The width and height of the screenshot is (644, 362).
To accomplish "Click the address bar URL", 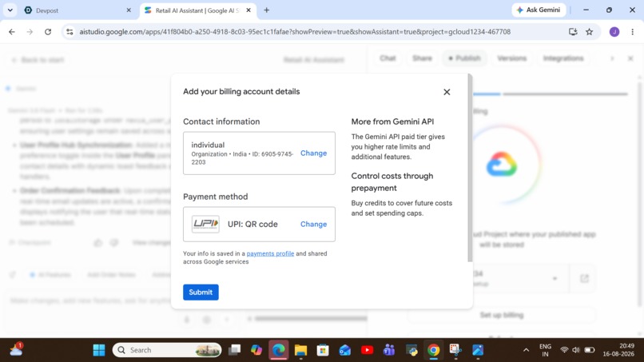I will (x=295, y=32).
